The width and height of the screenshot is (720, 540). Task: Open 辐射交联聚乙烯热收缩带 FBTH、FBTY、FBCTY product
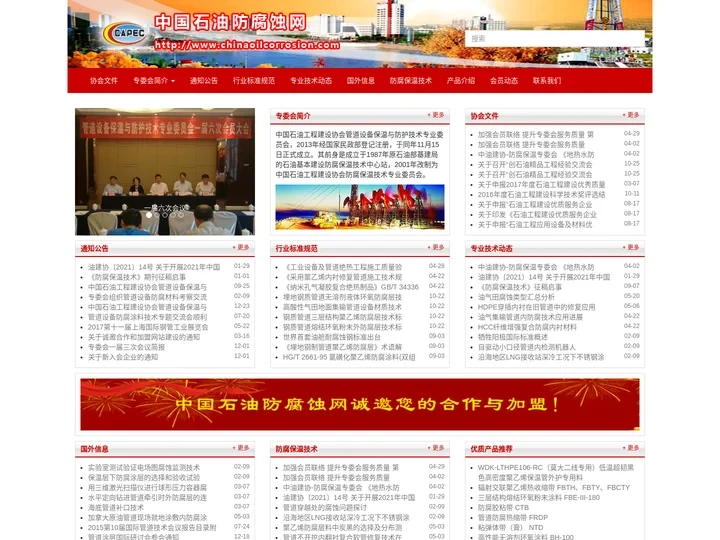554,488
